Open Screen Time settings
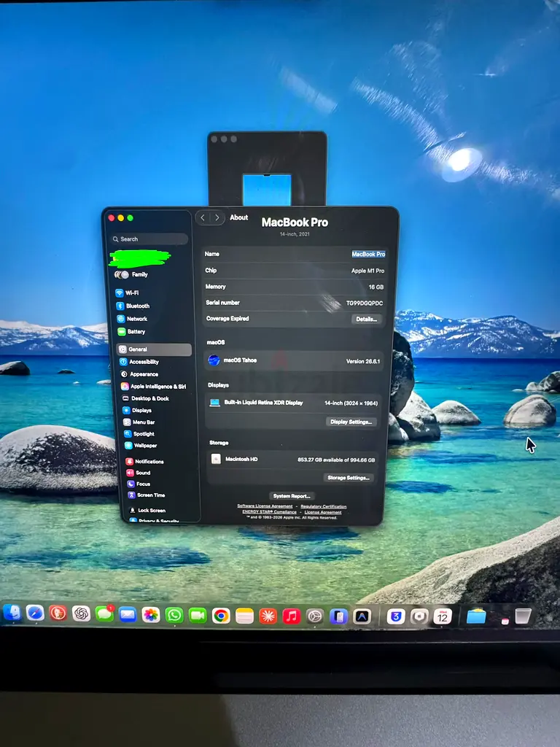 click(x=147, y=495)
